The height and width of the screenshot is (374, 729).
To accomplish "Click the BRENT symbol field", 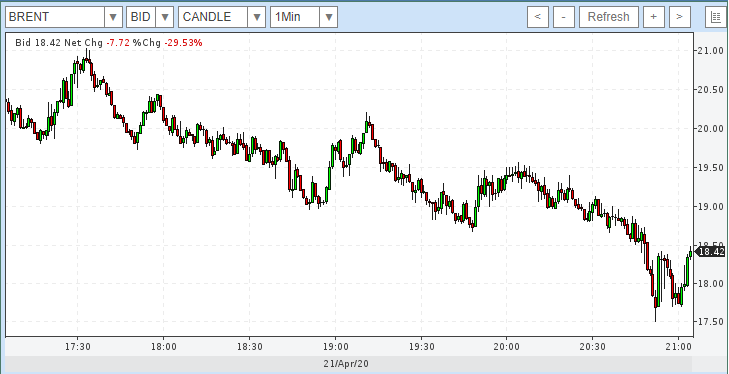I will [x=55, y=17].
